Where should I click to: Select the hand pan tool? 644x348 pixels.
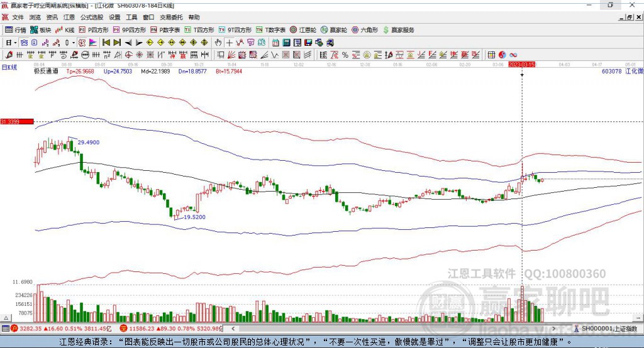tap(218, 43)
